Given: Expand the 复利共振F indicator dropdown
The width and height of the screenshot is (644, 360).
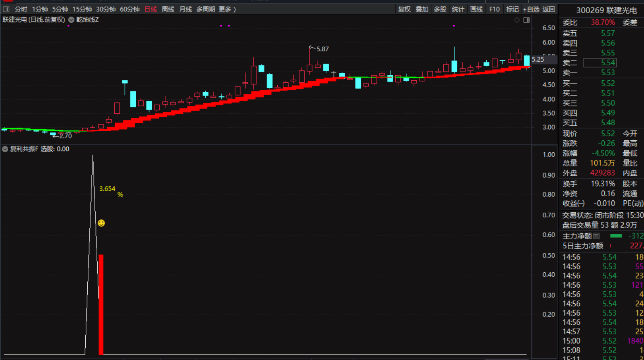Looking at the screenshot, I should [x=5, y=149].
